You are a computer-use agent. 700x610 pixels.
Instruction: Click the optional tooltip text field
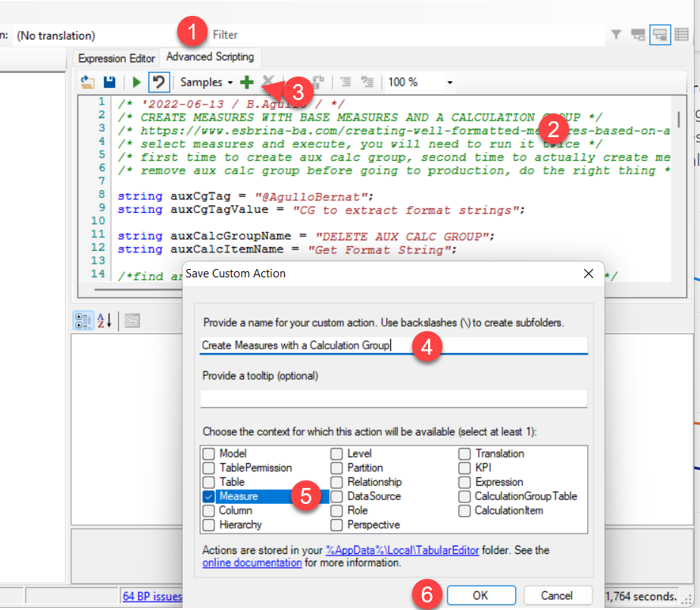[x=393, y=399]
